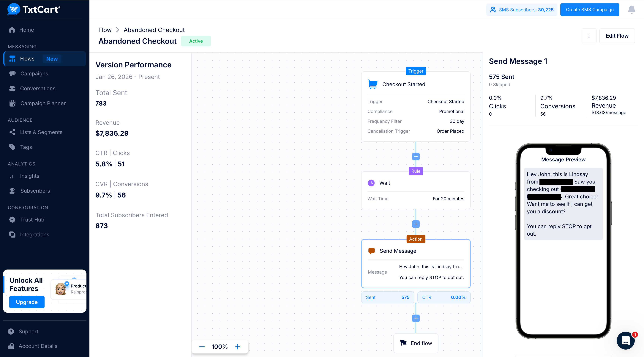Viewport: 644px width, 357px height.
Task: Click the Account Details building icon
Action: (x=11, y=346)
